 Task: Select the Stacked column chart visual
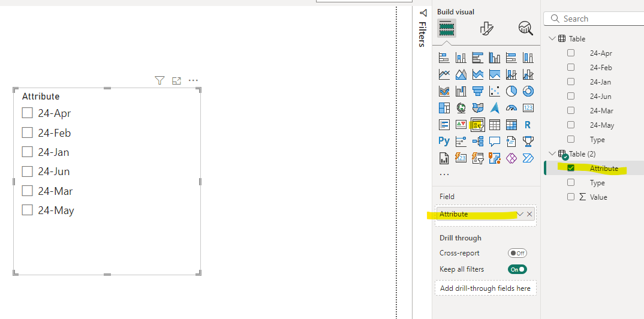click(x=461, y=58)
